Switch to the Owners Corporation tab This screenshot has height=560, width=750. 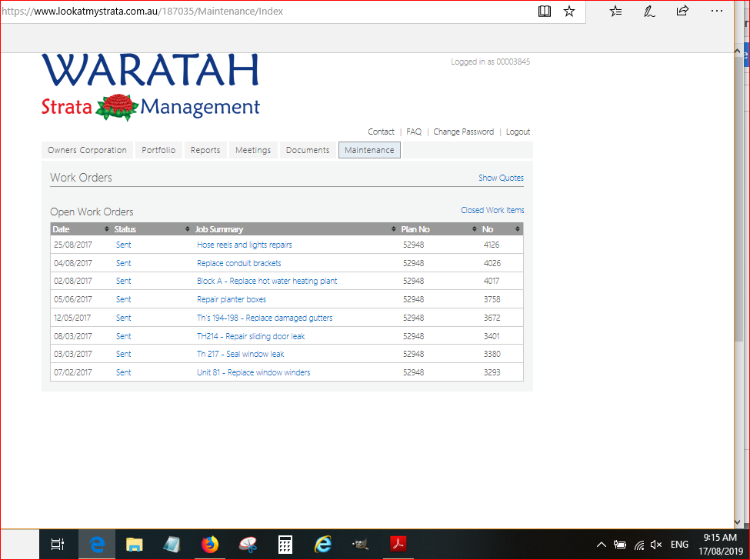coord(87,150)
